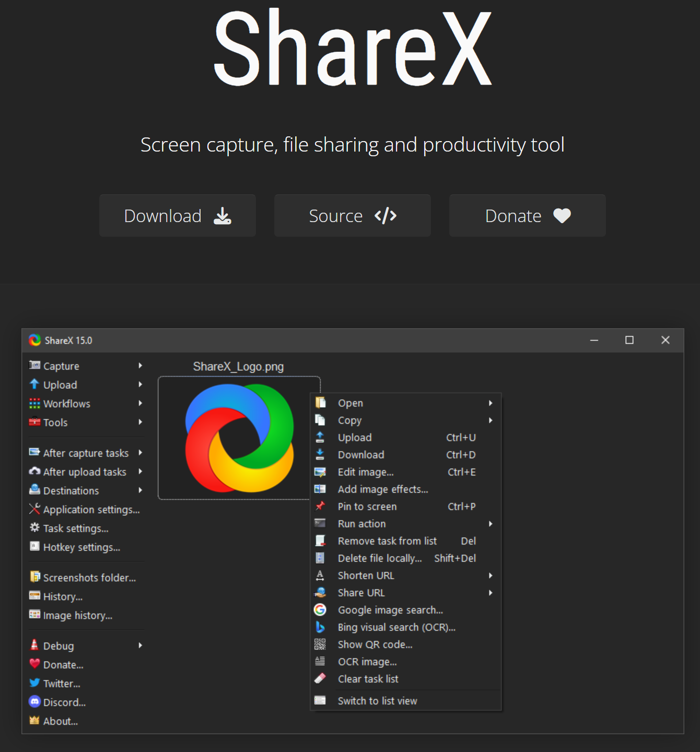Open Hotkey settings... in sidebar
This screenshot has height=752, width=700.
pos(75,547)
